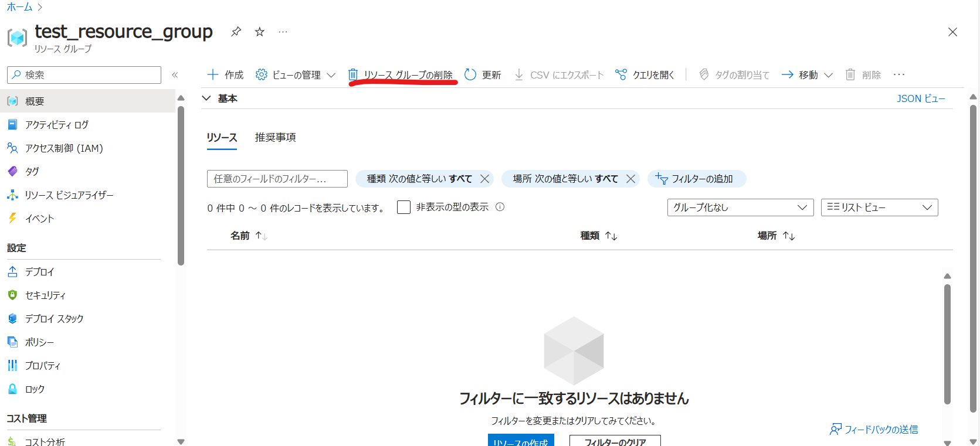Sort by 種類 column
980x446 pixels.
click(599, 236)
